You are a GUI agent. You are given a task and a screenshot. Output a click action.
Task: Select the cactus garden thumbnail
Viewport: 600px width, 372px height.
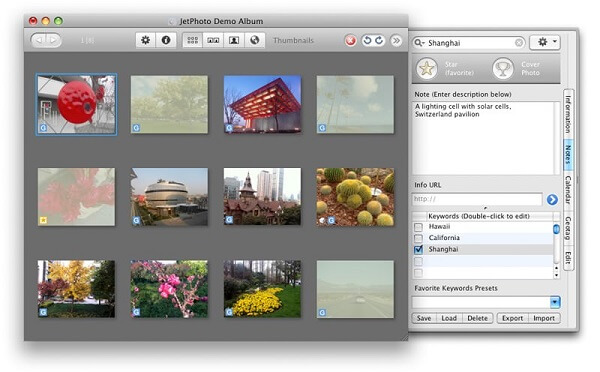pos(355,197)
